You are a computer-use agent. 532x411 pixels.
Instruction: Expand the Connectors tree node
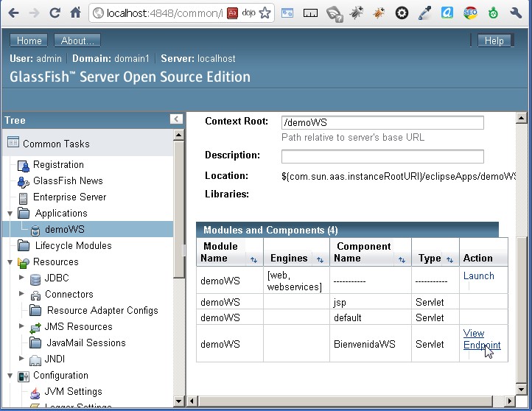click(x=21, y=293)
